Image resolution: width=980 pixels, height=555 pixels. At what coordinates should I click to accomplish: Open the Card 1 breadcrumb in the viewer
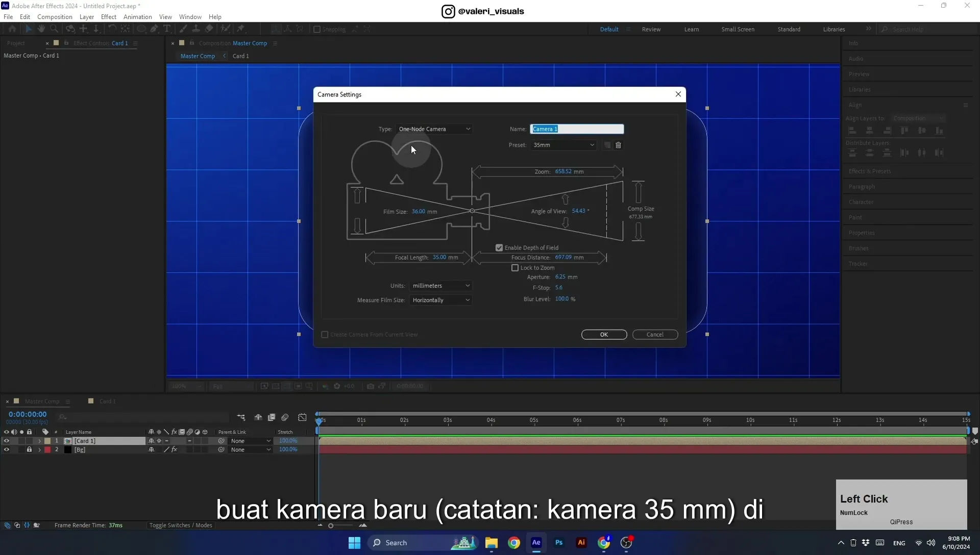coord(240,56)
